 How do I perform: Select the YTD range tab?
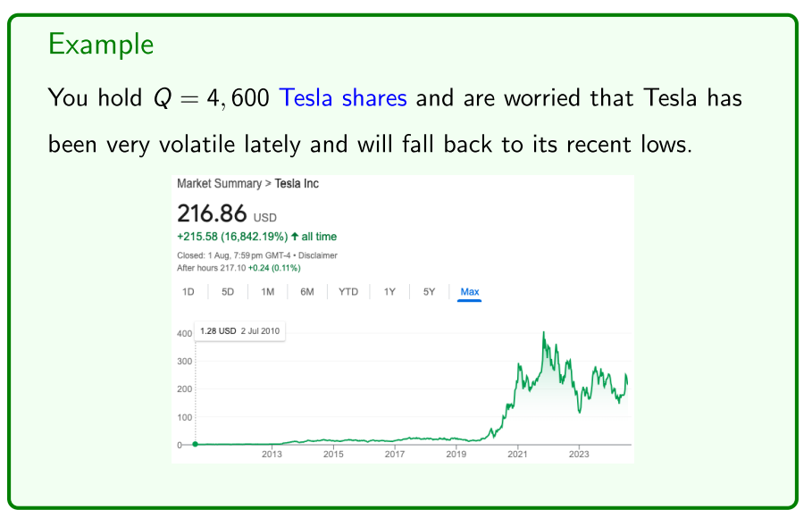tap(348, 292)
